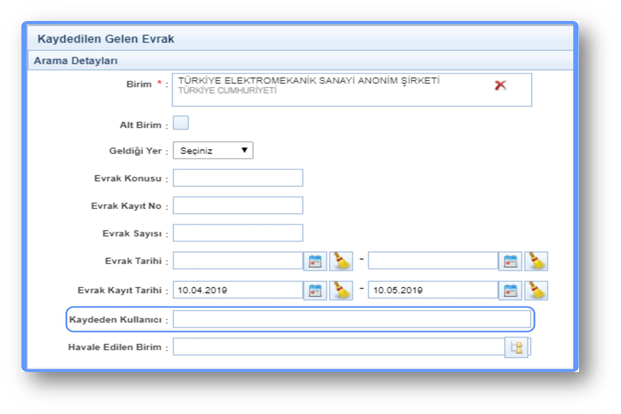
Task: Open calendar for Evrak Tarihi start date
Action: (x=315, y=261)
